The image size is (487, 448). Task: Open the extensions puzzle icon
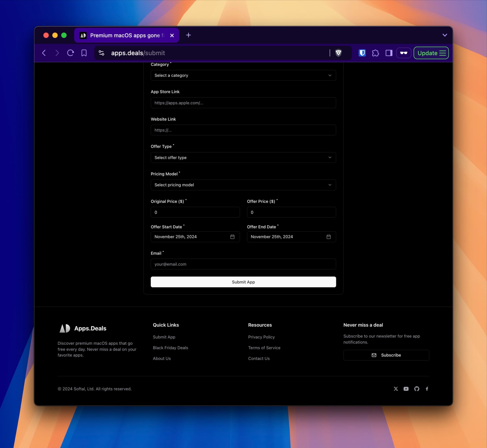(375, 53)
